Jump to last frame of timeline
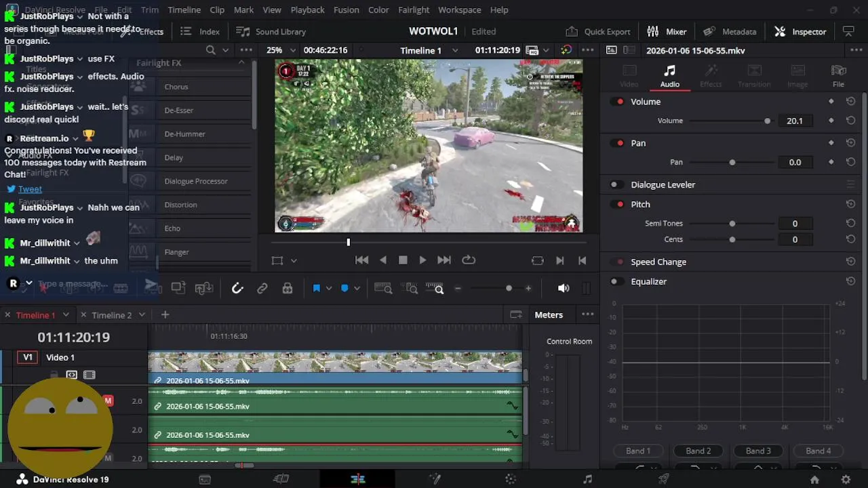Screen dimensions: 868x488 [444, 260]
